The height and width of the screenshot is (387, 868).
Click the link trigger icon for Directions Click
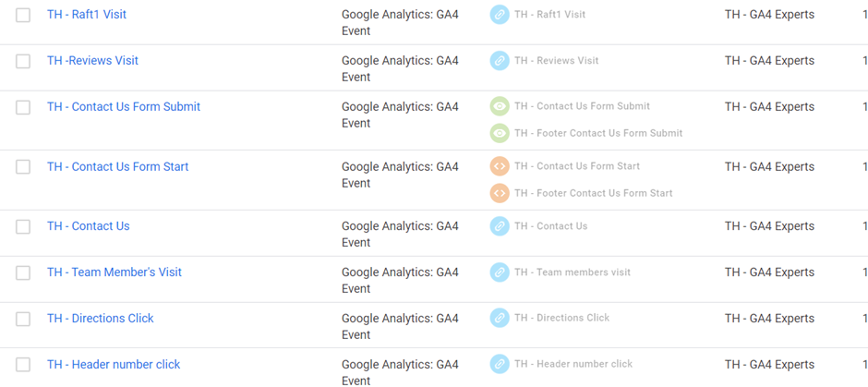500,318
